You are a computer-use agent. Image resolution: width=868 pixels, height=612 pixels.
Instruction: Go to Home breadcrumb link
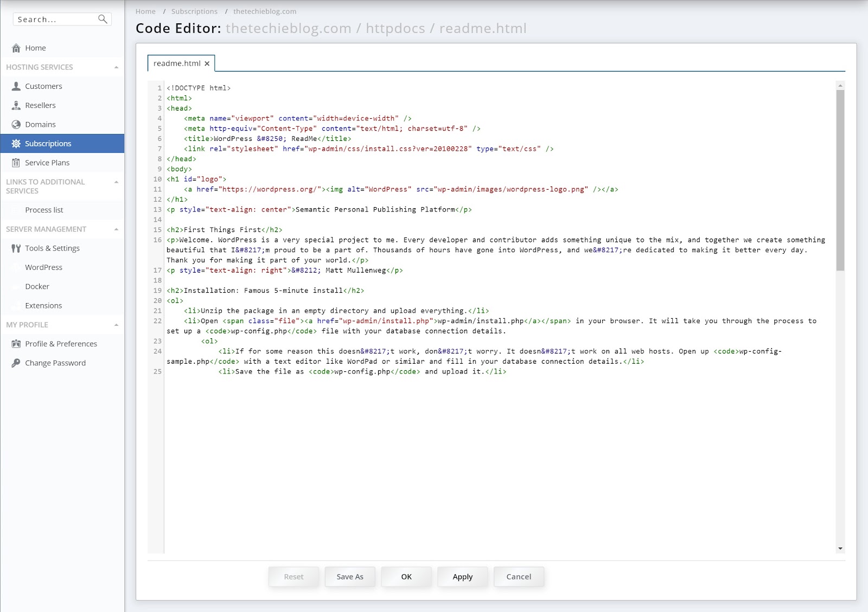[x=145, y=11]
